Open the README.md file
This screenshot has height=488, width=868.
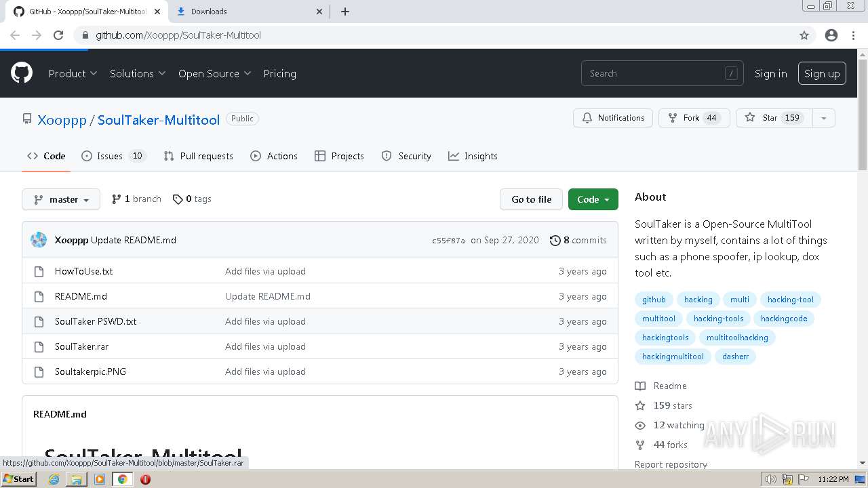click(81, 296)
